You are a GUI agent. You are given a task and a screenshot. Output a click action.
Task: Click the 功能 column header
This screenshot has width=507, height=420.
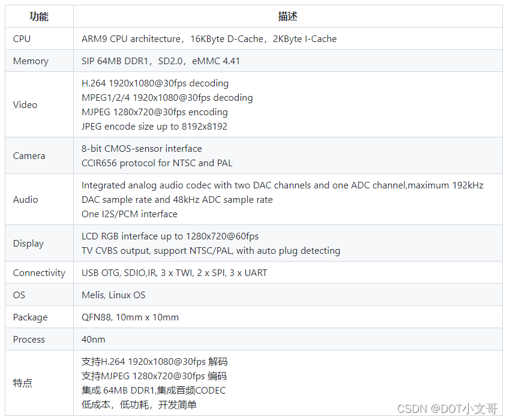click(39, 16)
